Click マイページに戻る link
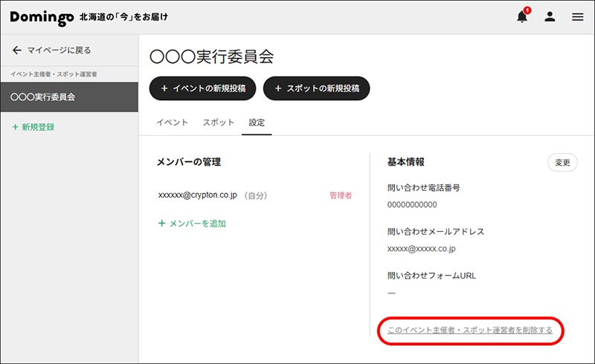Screen dimensions: 595x364 [59, 50]
